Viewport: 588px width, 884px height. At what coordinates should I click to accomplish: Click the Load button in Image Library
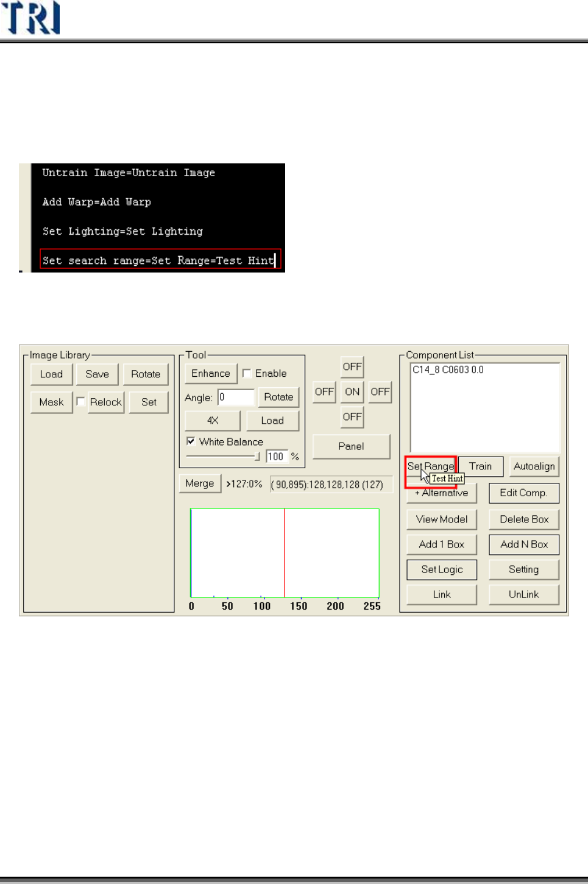pyautogui.click(x=52, y=374)
